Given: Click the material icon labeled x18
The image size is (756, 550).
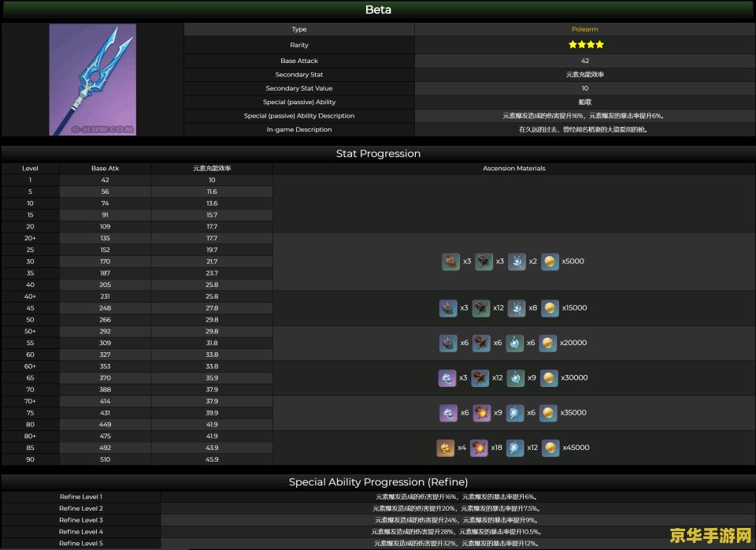Looking at the screenshot, I should 479,448.
